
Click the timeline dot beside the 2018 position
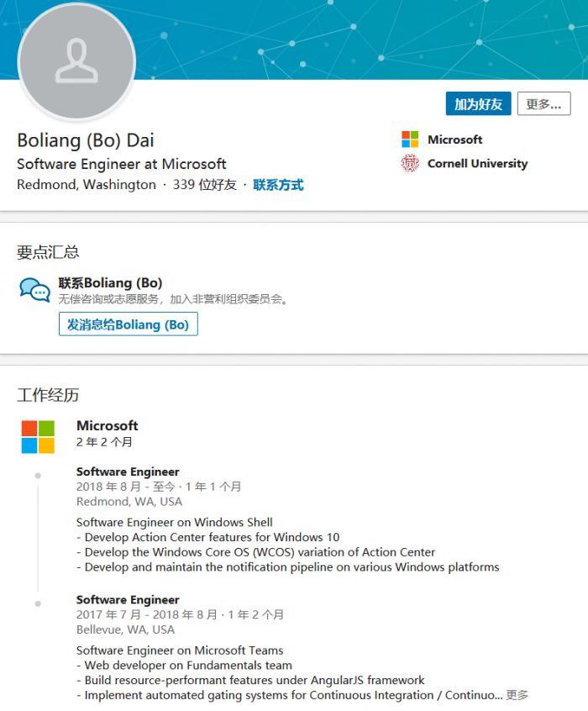point(38,476)
